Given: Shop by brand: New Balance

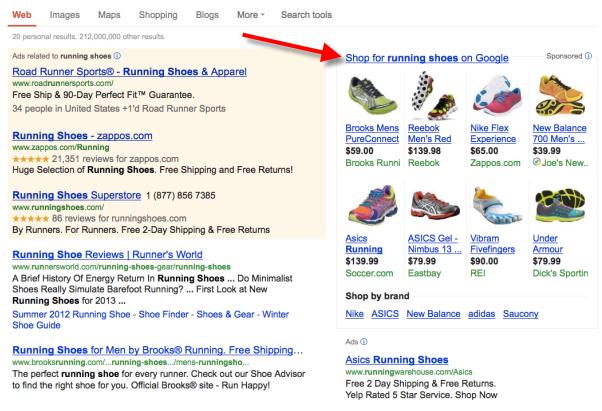Looking at the screenshot, I should click(433, 314).
